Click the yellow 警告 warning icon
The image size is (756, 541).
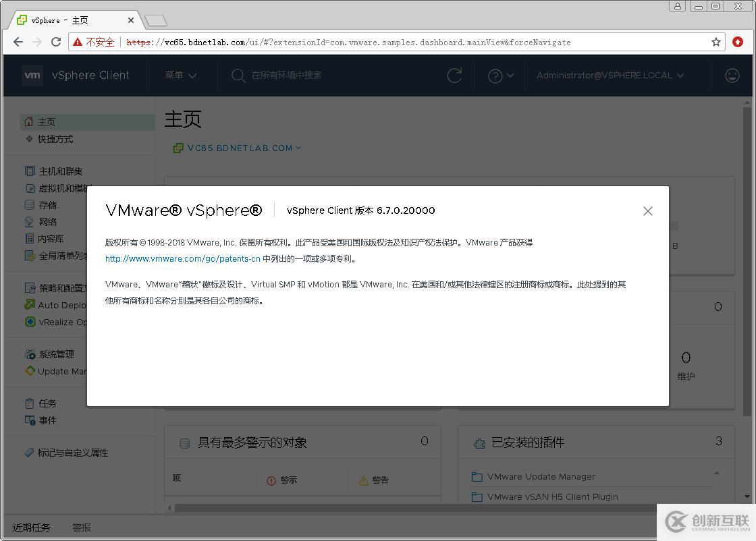click(364, 480)
